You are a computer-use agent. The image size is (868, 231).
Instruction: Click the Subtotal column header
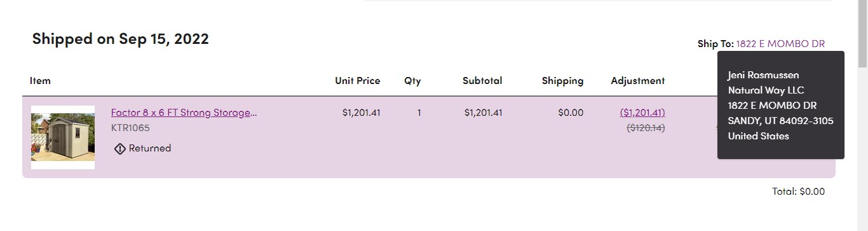pos(482,81)
